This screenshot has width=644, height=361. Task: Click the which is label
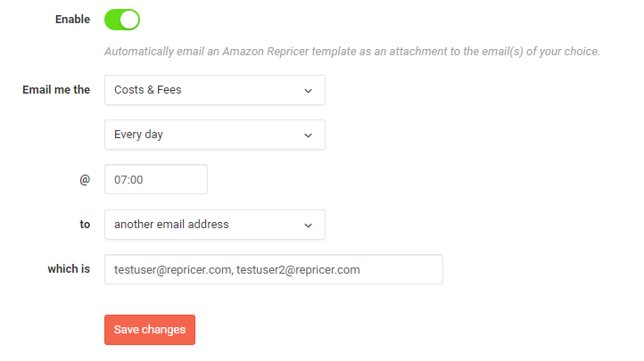pos(69,269)
